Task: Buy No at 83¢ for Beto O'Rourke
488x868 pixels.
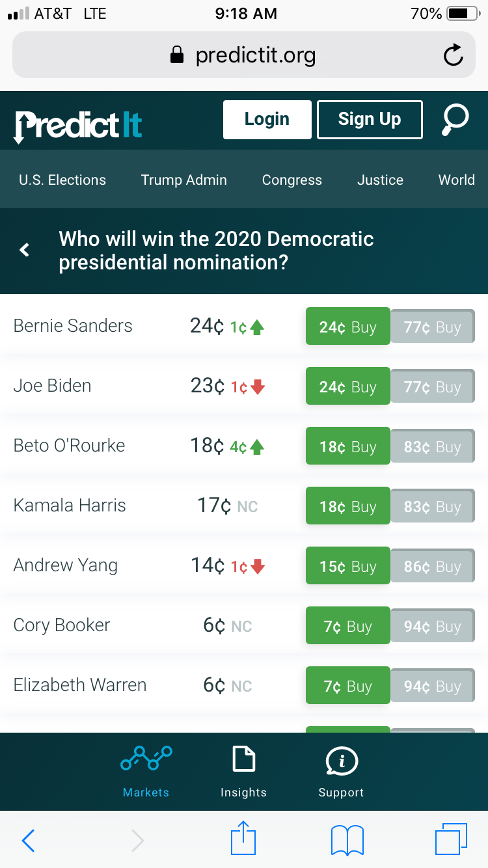Action: [x=432, y=447]
